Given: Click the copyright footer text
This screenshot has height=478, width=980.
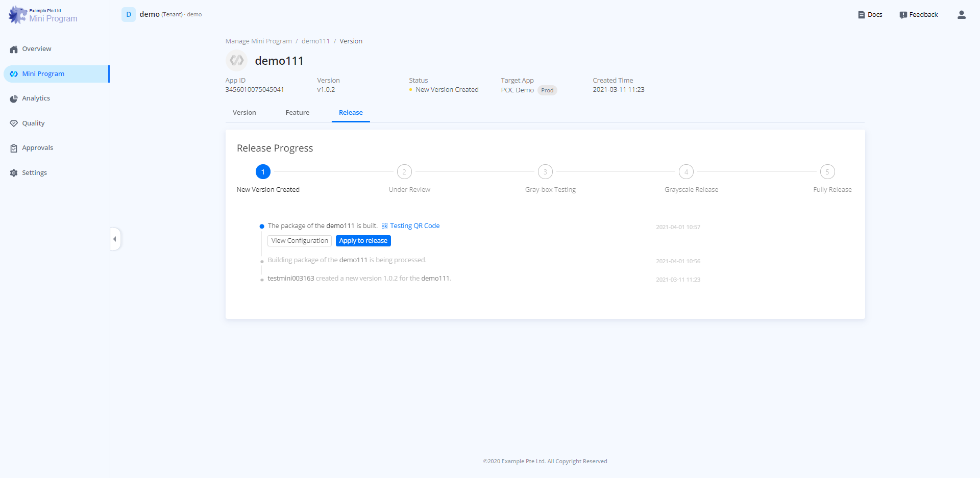Looking at the screenshot, I should pyautogui.click(x=545, y=461).
